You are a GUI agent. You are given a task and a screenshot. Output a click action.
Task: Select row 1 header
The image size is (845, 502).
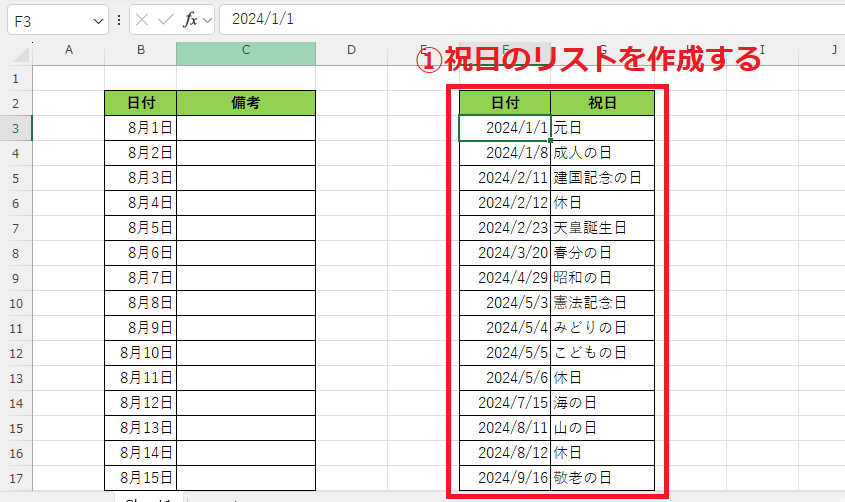16,79
